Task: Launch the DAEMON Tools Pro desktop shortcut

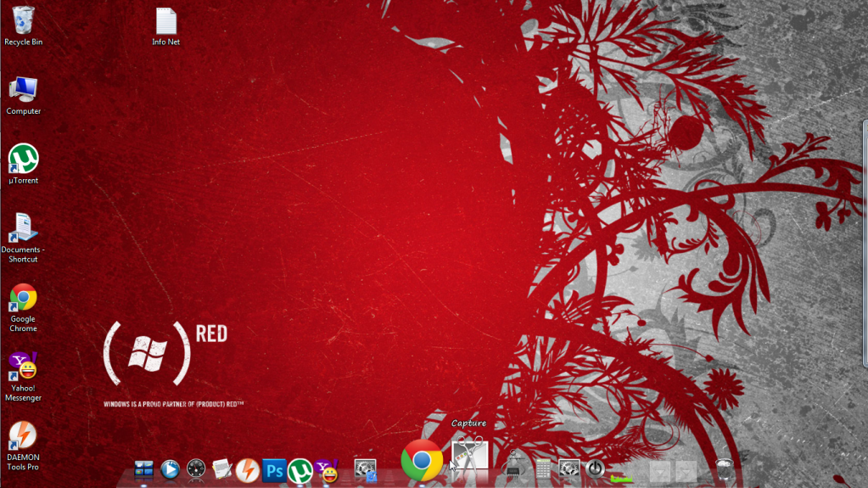Action: point(23,446)
